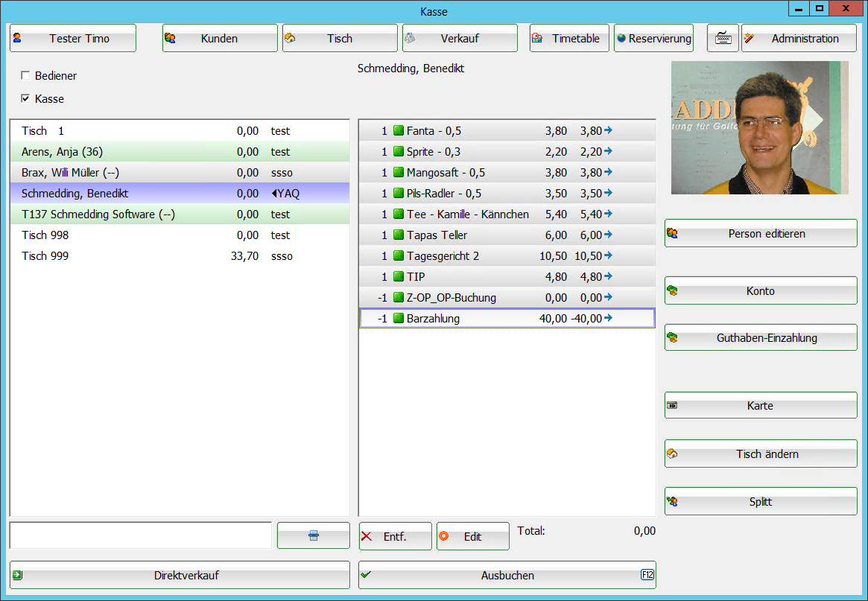Click the green square next to Tapas Teller

click(x=398, y=235)
